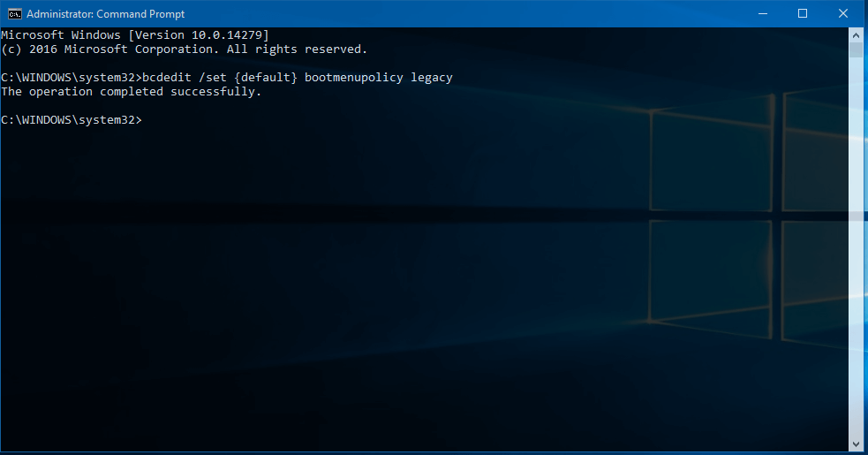Viewport: 868px width, 455px height.
Task: Click the 'Microsoft Windows' version line
Action: (x=60, y=34)
